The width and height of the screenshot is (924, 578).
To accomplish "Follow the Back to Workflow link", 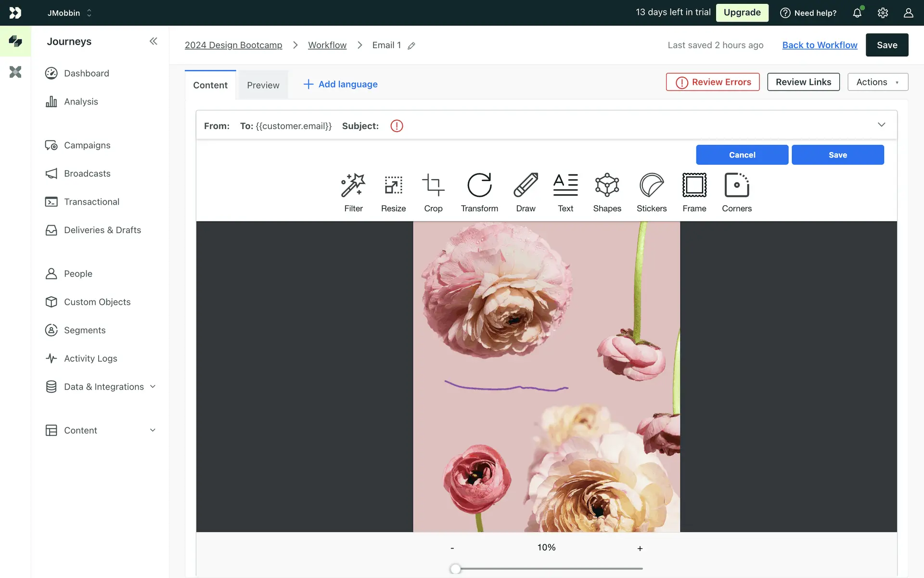I will [820, 45].
